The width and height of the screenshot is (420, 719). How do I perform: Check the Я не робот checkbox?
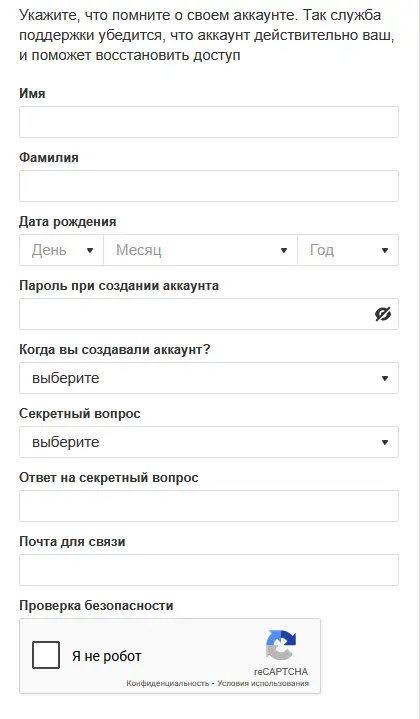[x=46, y=655]
